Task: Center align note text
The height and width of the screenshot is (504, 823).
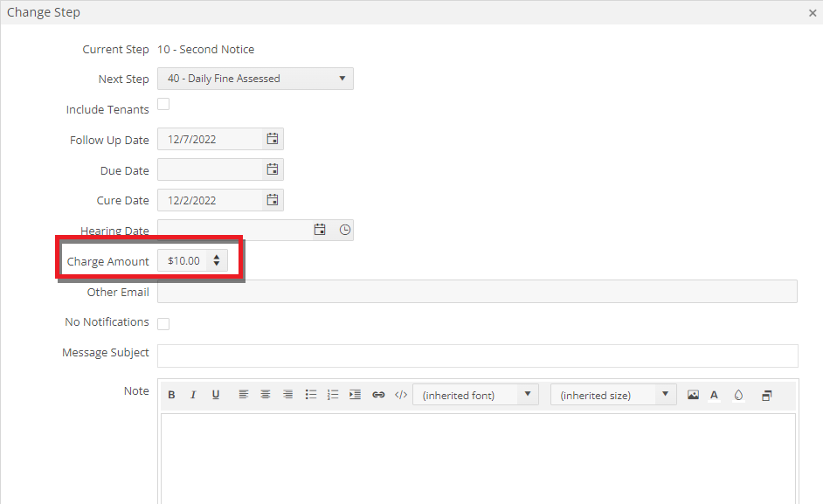Action: coord(266,395)
